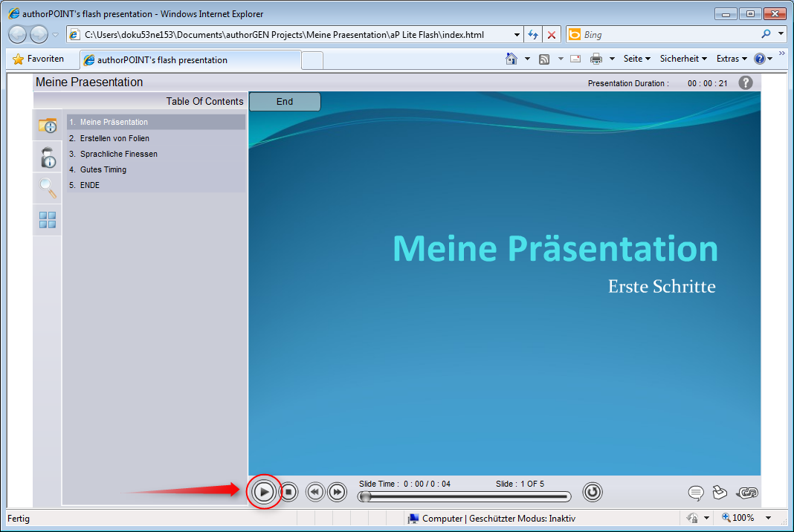Open the hyperlinks icon at bottom right
This screenshot has height=532, width=794.
click(x=747, y=492)
